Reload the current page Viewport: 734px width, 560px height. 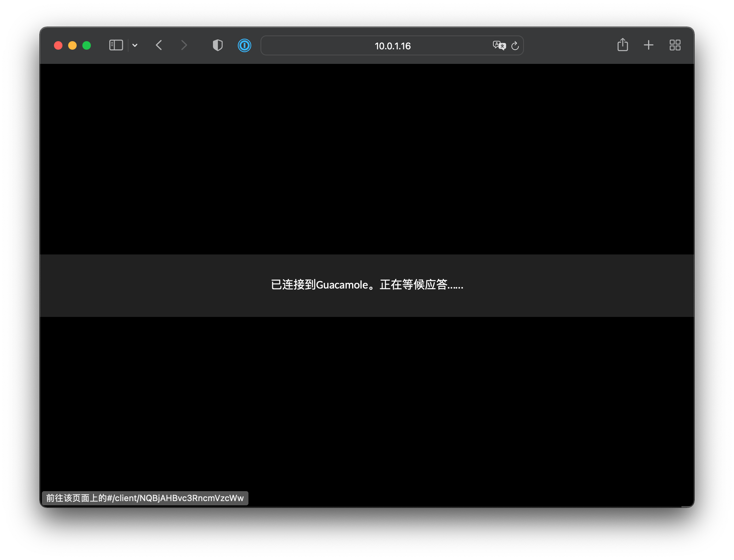pyautogui.click(x=515, y=46)
